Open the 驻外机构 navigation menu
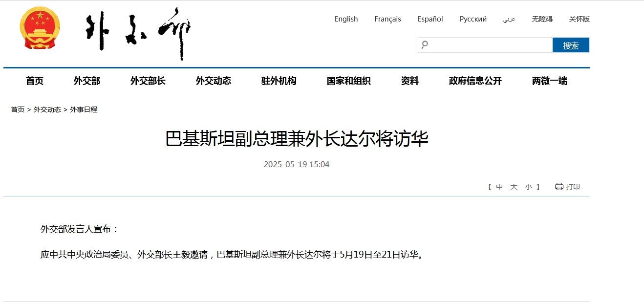This screenshot has width=644, height=305. coord(279,81)
